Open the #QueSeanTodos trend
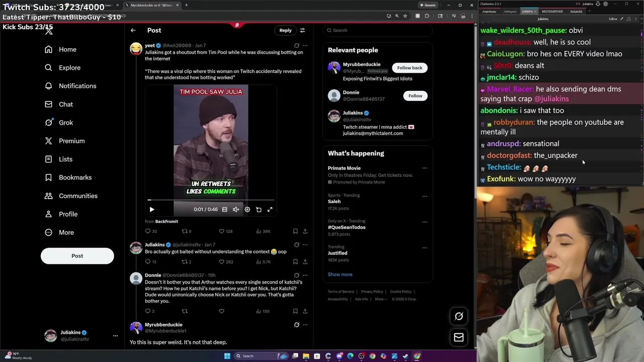This screenshot has height=362, width=644. 347,227
